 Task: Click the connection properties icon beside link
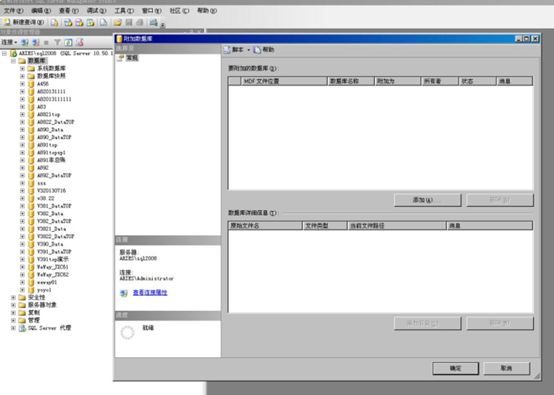coord(124,293)
